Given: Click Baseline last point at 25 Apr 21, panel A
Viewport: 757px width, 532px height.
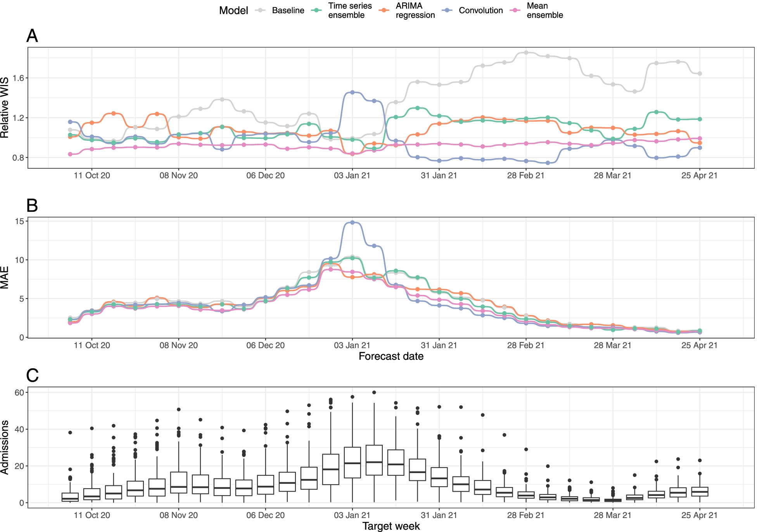Looking at the screenshot, I should (700, 74).
